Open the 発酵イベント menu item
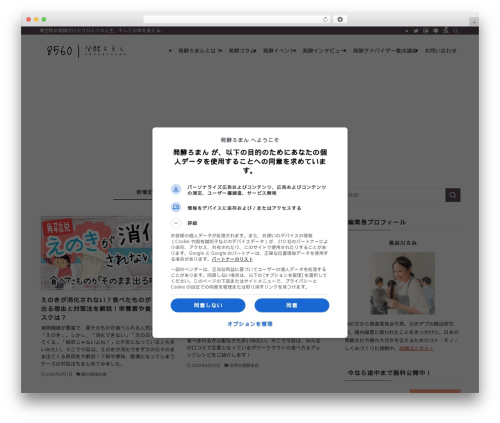Viewport: 500px width, 423px height. 279,51
